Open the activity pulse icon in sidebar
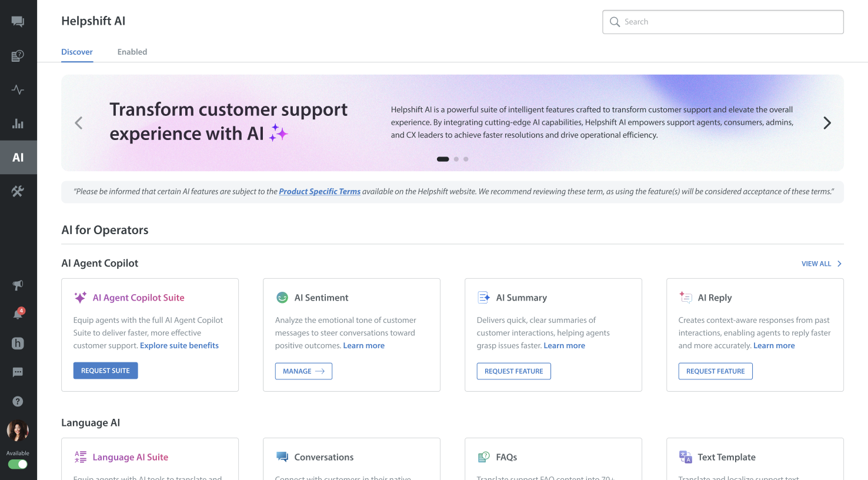Screen dimensions: 868x480 (x=18, y=90)
